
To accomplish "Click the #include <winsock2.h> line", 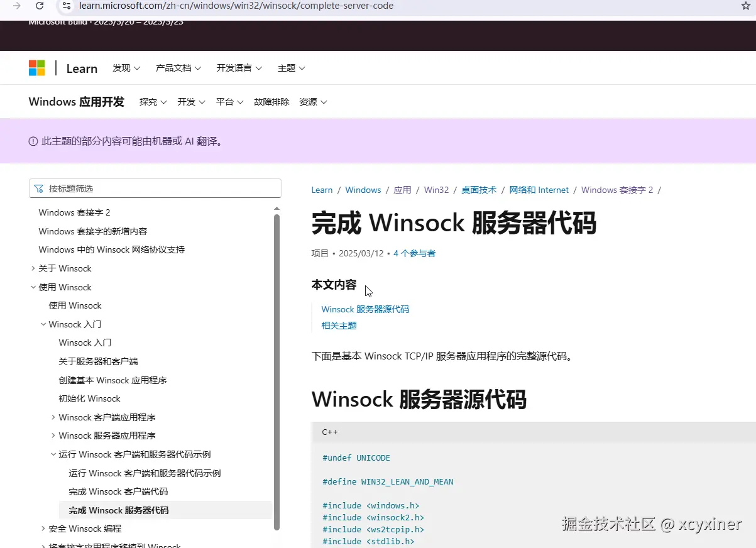I will point(373,518).
